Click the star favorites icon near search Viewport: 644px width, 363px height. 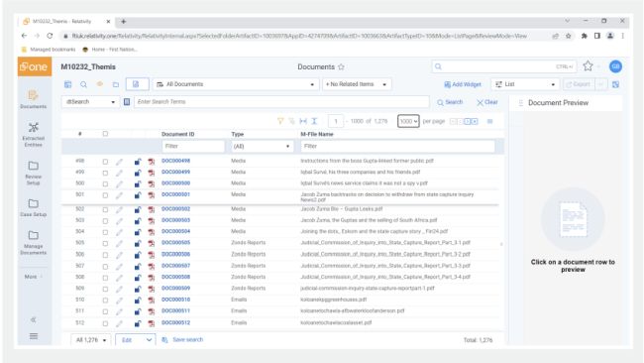[x=588, y=66]
